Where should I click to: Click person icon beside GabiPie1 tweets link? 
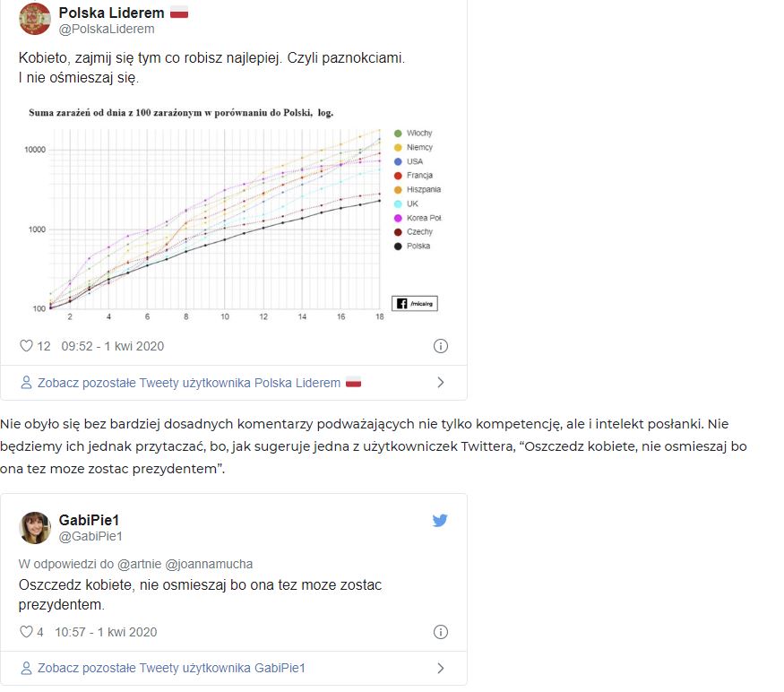pos(26,668)
